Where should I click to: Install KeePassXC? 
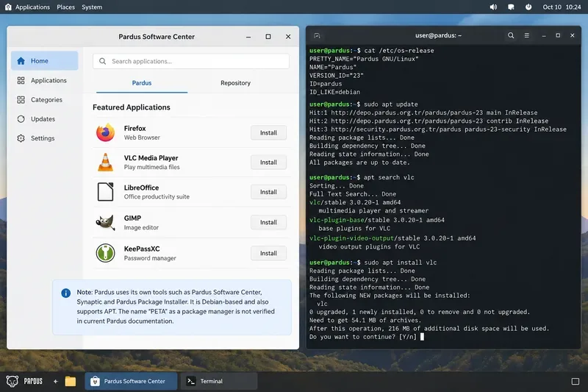coord(268,253)
